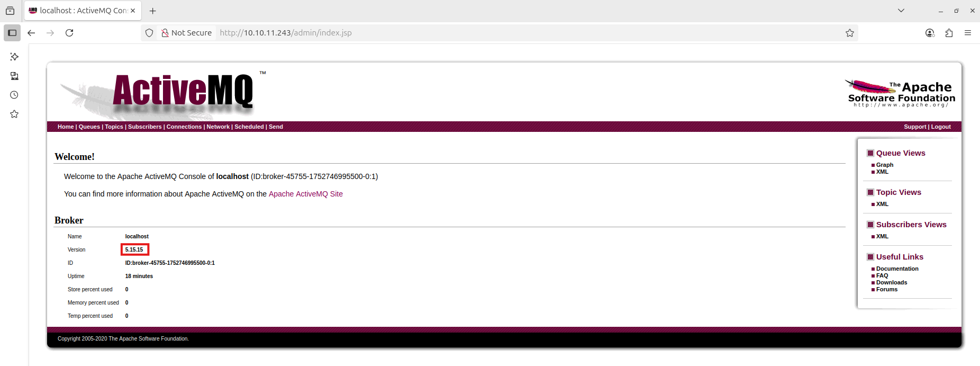Image resolution: width=980 pixels, height=366 pixels.
Task: Click the tracking protection shield icon
Action: (149, 33)
